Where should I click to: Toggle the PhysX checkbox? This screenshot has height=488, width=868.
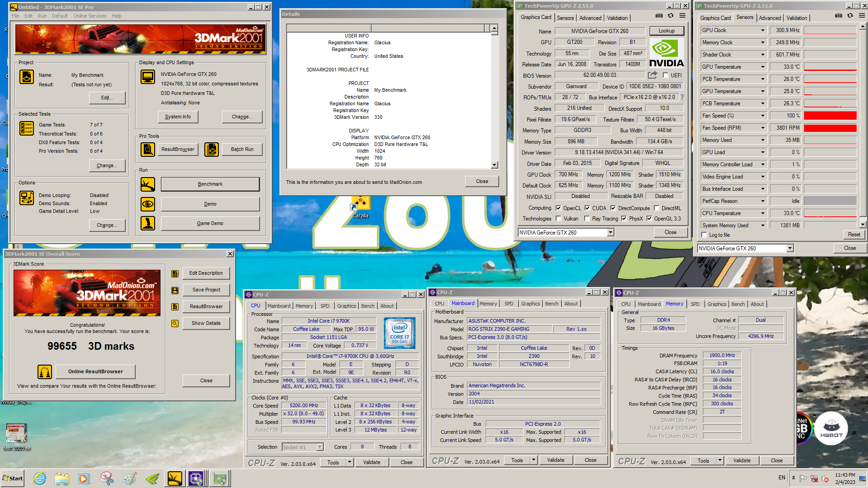click(x=624, y=219)
